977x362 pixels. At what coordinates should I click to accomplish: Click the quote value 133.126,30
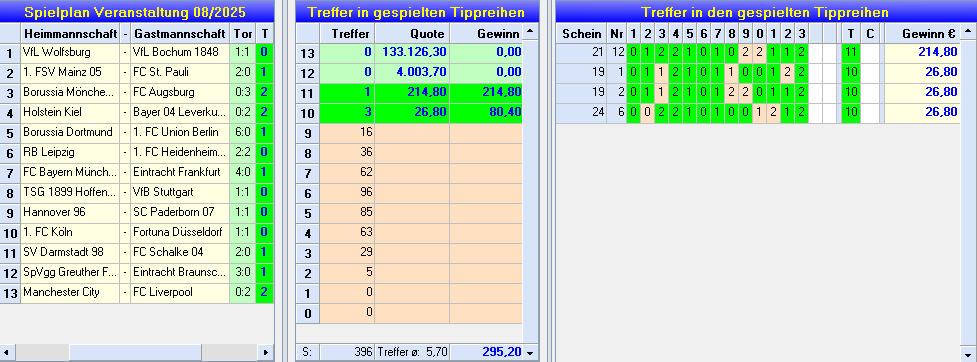[412, 53]
